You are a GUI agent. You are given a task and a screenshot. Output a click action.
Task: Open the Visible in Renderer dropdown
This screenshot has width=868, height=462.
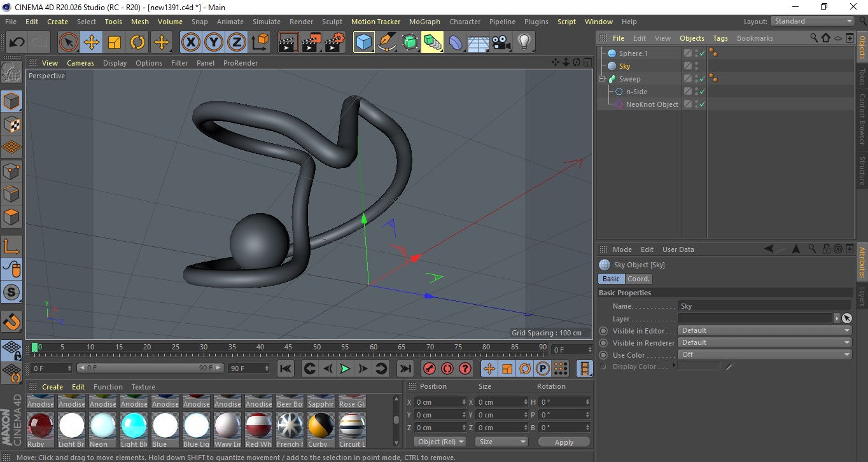[x=764, y=342]
